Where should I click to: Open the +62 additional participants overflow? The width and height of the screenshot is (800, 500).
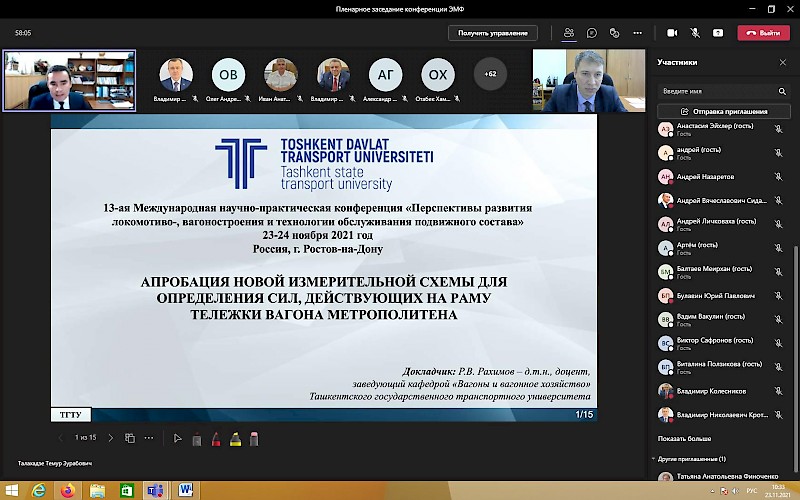pos(490,74)
